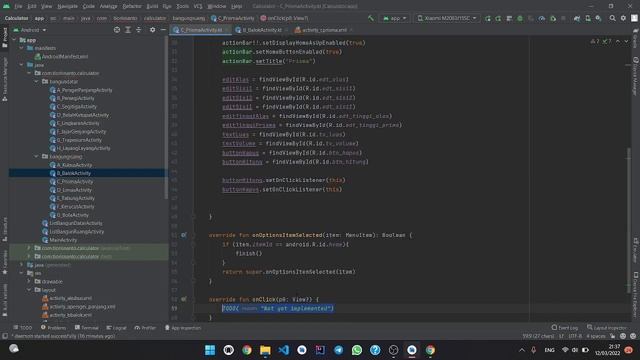This screenshot has height=360, width=640.
Task: Open the Profiler tool window
Action: (145, 328)
